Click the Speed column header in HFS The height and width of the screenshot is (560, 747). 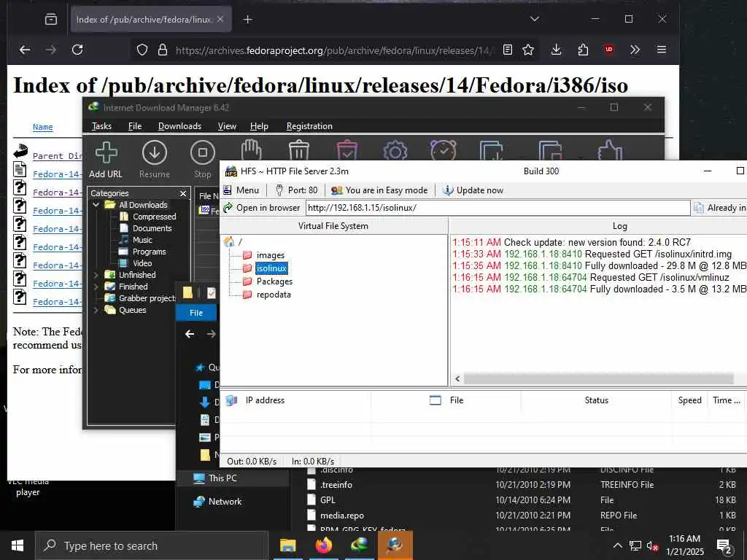point(690,400)
